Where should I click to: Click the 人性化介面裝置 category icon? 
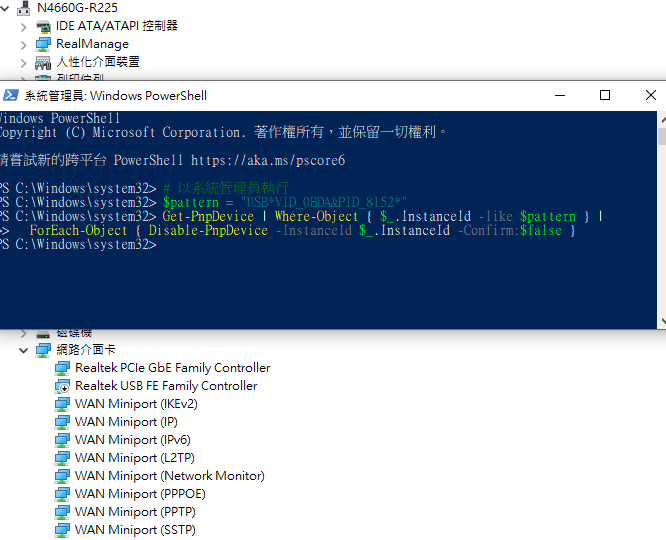[43, 62]
